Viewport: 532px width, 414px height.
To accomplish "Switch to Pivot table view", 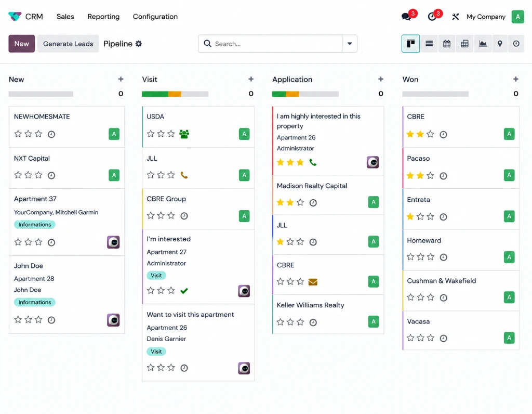I will 464,44.
